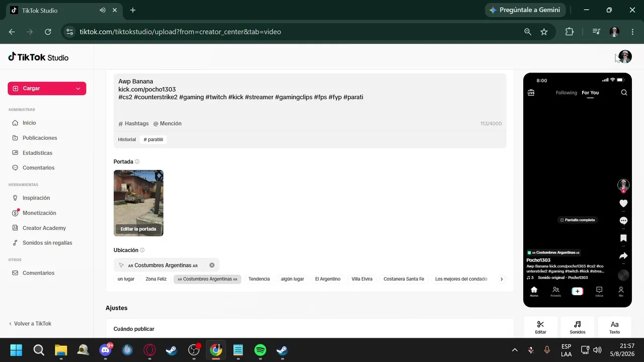This screenshot has width=644, height=362.
Task: Show hidden system tray icons
Action: [515, 350]
